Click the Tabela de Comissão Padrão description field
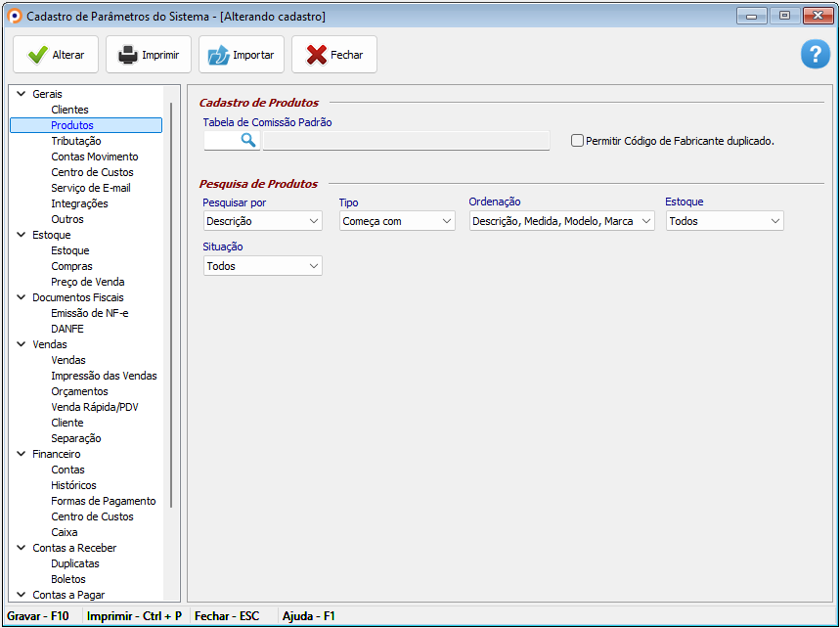 pos(406,140)
